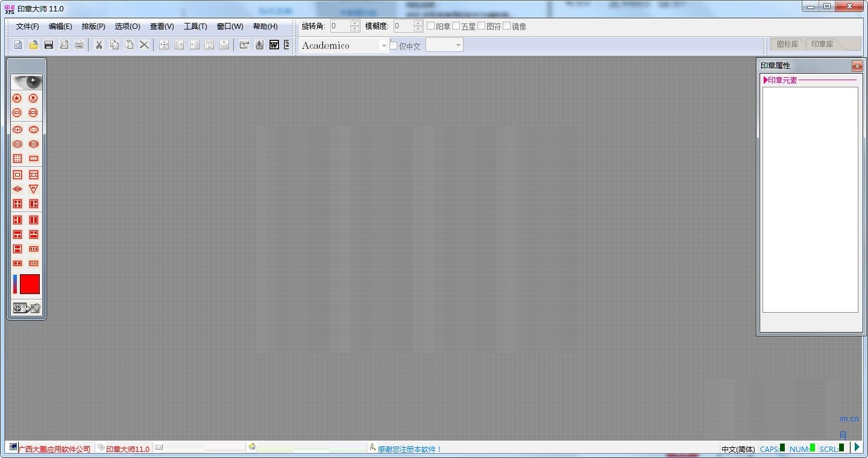Toggle the 五星 option
Viewport: 868px width, 458px height.
tap(456, 26)
